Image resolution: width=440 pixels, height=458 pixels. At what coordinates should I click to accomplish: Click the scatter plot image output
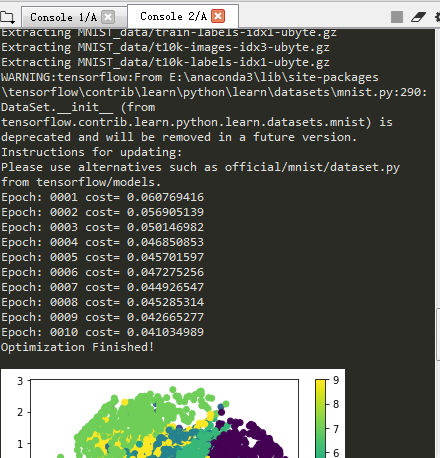[173, 413]
